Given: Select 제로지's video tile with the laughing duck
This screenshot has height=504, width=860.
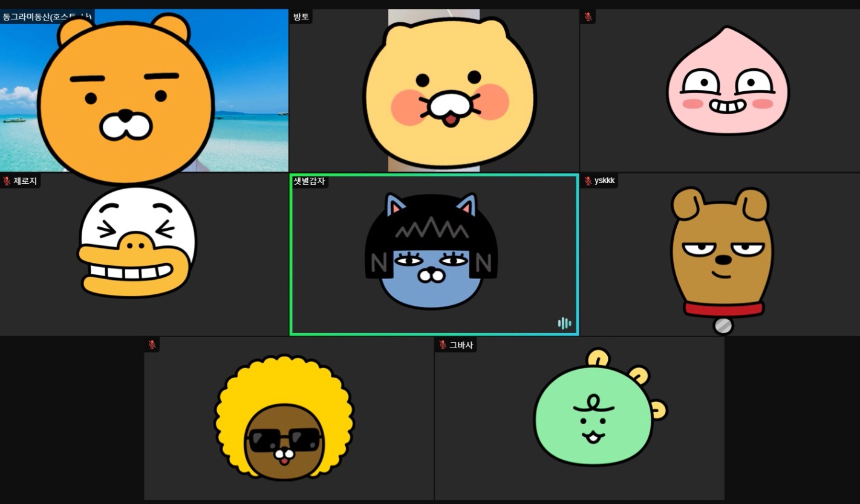Looking at the screenshot, I should coord(144,254).
